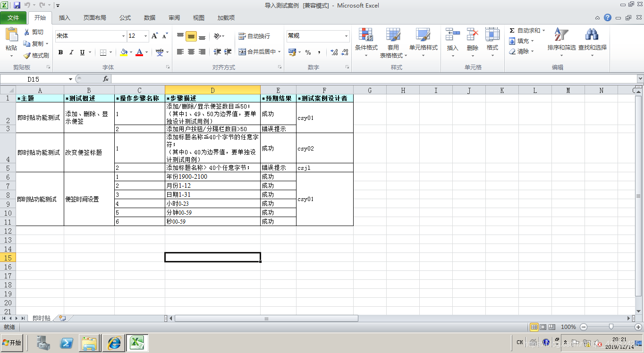
Task: Click the insert function fx icon
Action: click(x=106, y=79)
